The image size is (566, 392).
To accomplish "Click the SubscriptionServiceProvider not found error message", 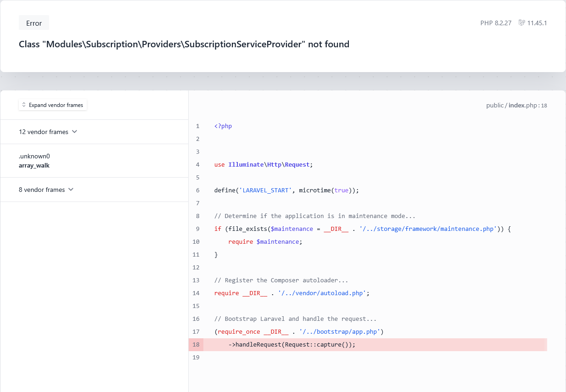I will (x=184, y=45).
